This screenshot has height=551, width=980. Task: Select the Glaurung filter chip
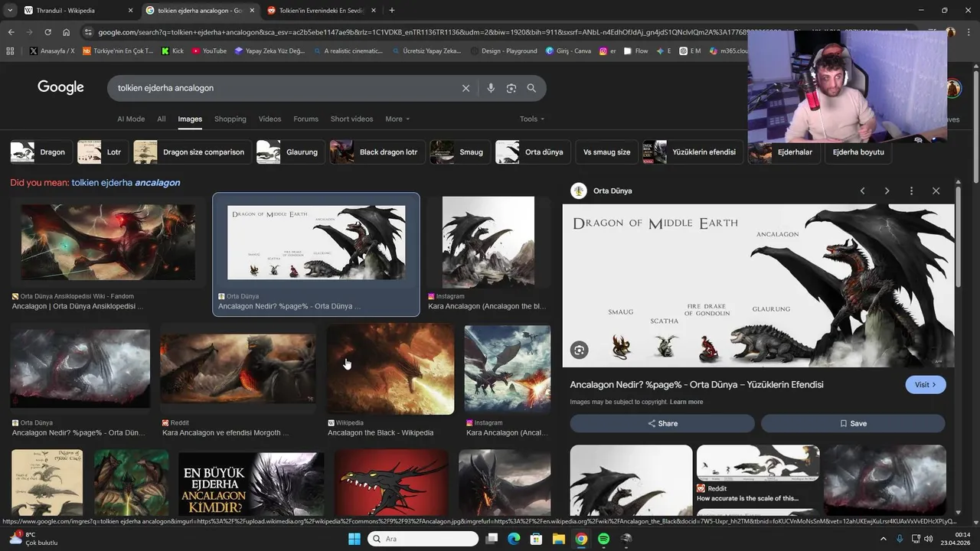point(290,152)
